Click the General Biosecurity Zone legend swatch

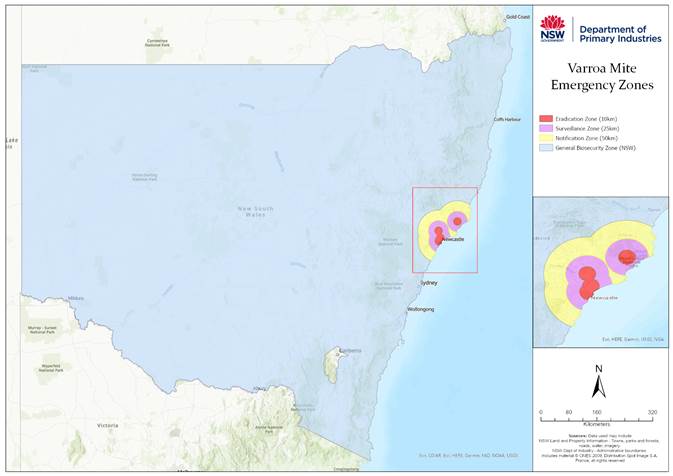point(546,149)
